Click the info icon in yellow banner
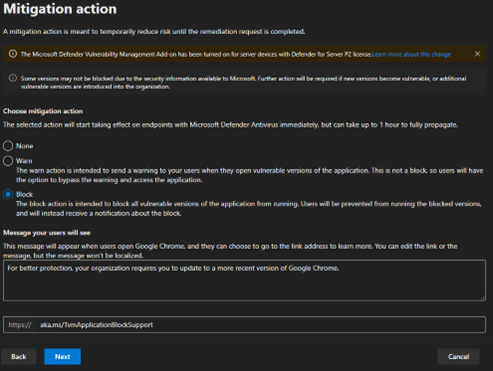This screenshot has height=371, width=493. [13, 54]
